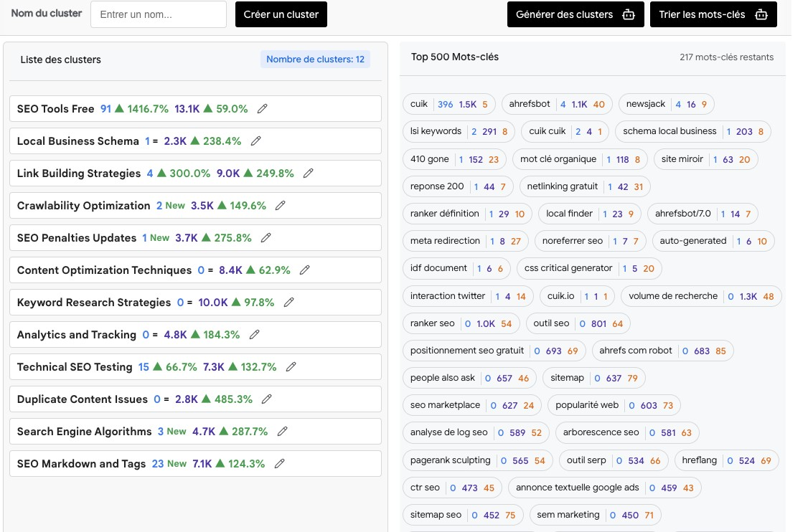Pick the ahrefsbot keyword chip
The width and height of the screenshot is (808, 532).
coord(557,104)
